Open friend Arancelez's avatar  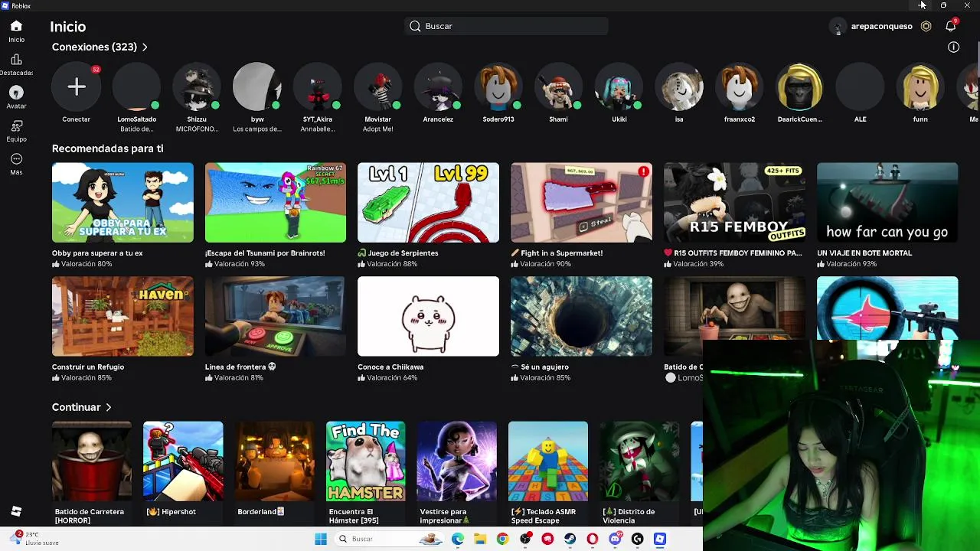pyautogui.click(x=438, y=86)
